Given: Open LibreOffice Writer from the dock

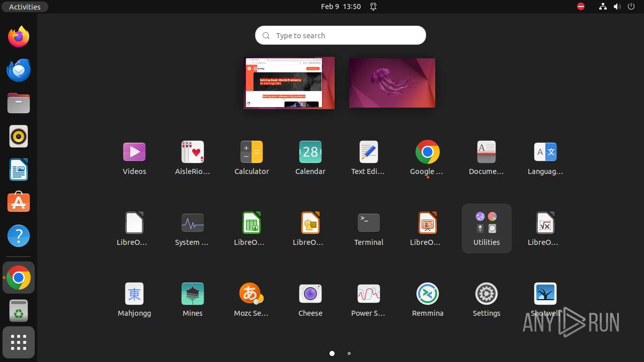Looking at the screenshot, I should pos(19,169).
